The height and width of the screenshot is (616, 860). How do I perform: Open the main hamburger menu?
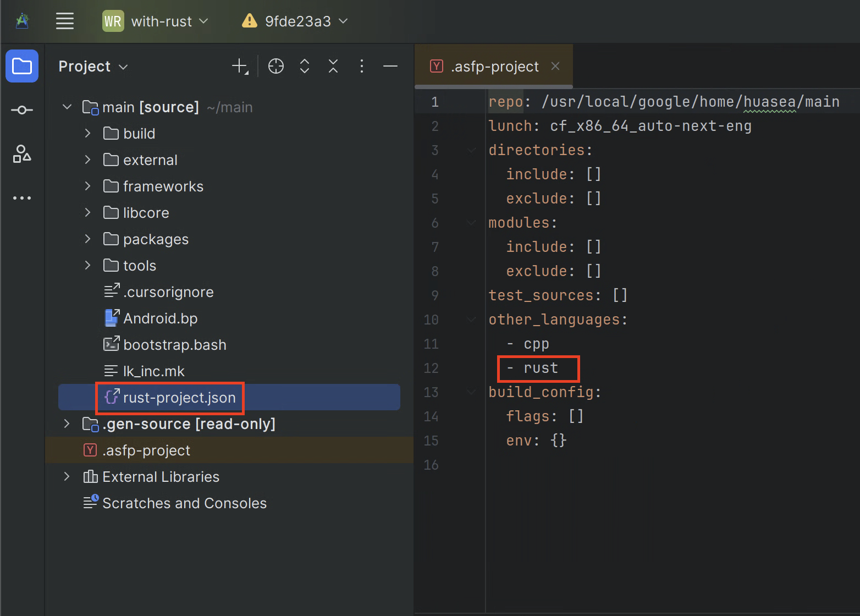point(64,21)
